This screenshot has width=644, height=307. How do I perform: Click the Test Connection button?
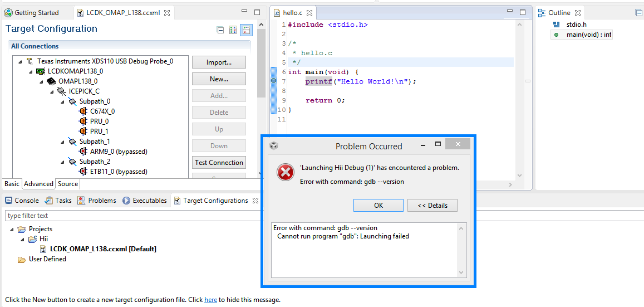[x=219, y=162]
